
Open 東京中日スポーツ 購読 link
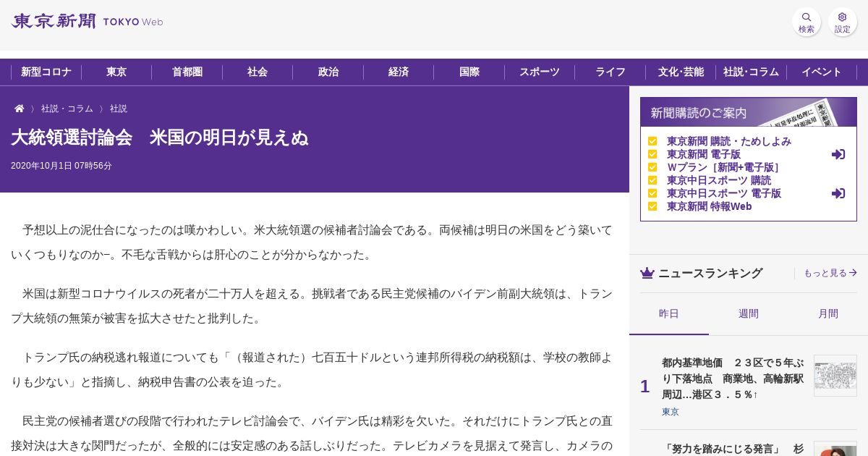(719, 180)
